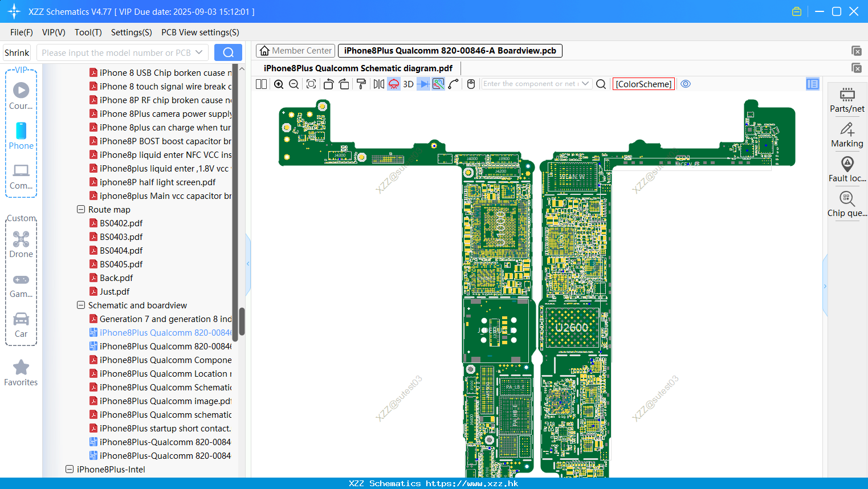Switch to iPhone8Plus Qualcomm Schematic diagram tab
Image resolution: width=868 pixels, height=489 pixels.
pyautogui.click(x=358, y=68)
